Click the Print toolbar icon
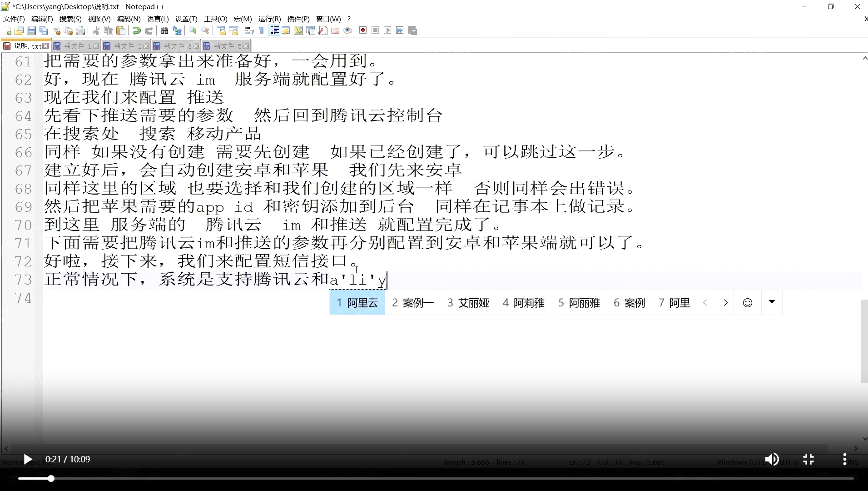This screenshot has width=868, height=491. click(x=81, y=30)
